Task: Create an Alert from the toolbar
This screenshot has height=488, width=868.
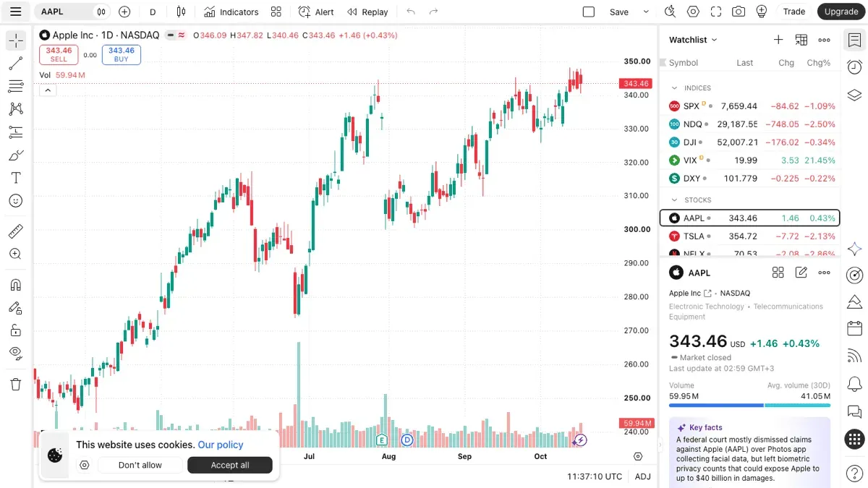Action: [x=316, y=12]
